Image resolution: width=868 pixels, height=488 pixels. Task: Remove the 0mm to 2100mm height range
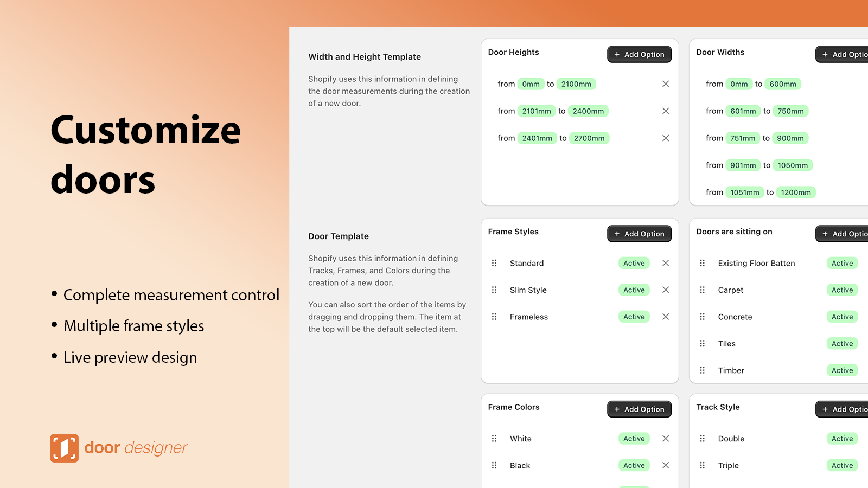[x=666, y=84]
